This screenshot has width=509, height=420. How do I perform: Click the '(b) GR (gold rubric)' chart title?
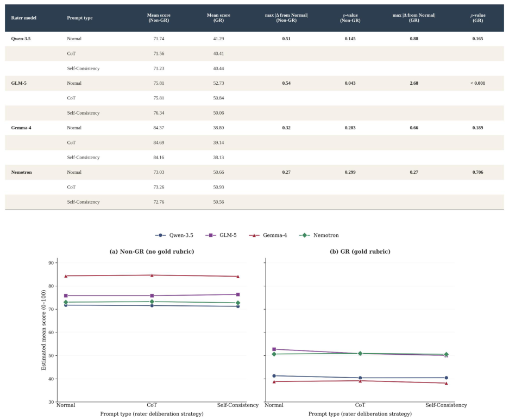360,252
